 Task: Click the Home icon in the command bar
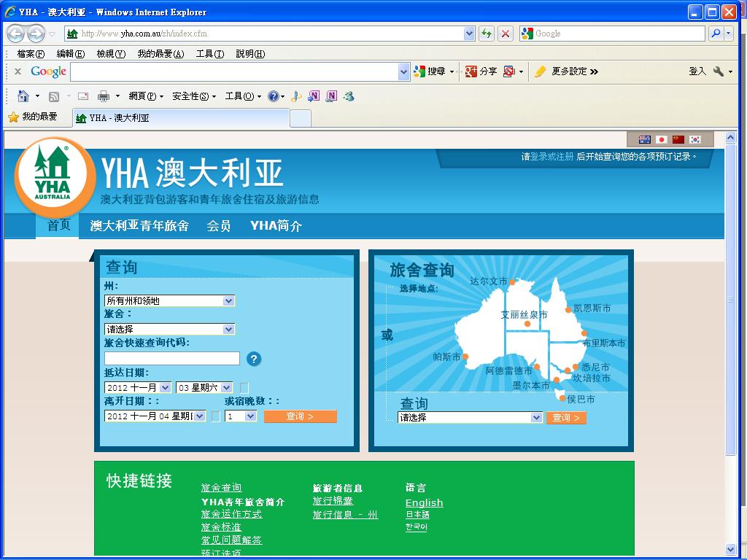coord(23,96)
